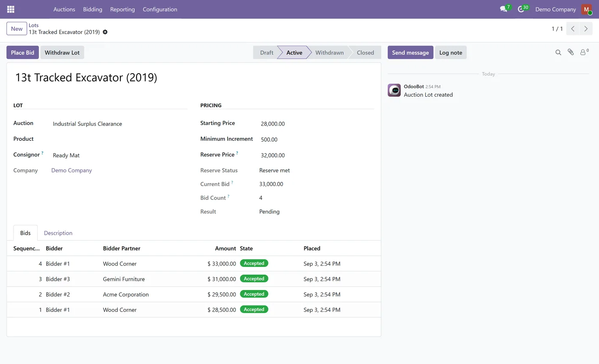This screenshot has height=364, width=599.
Task: Go to next record arrow
Action: [586, 29]
